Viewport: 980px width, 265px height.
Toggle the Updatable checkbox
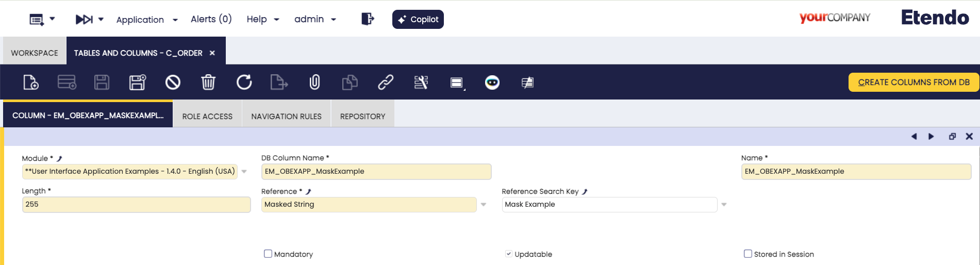point(509,254)
